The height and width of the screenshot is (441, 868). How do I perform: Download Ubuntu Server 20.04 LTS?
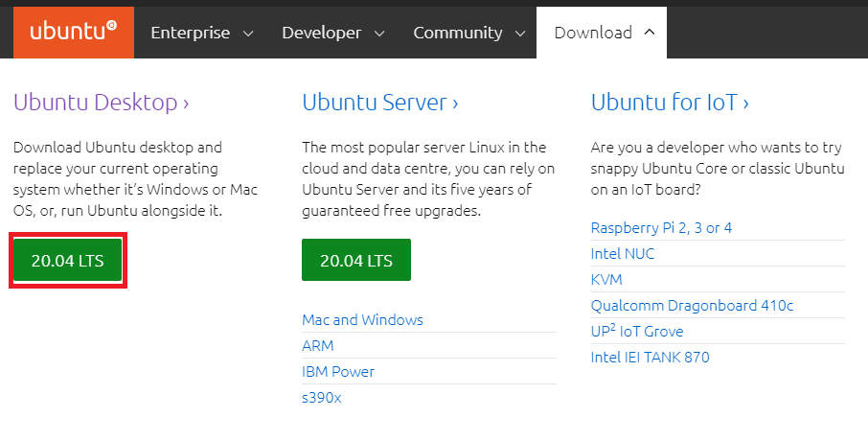(x=356, y=260)
